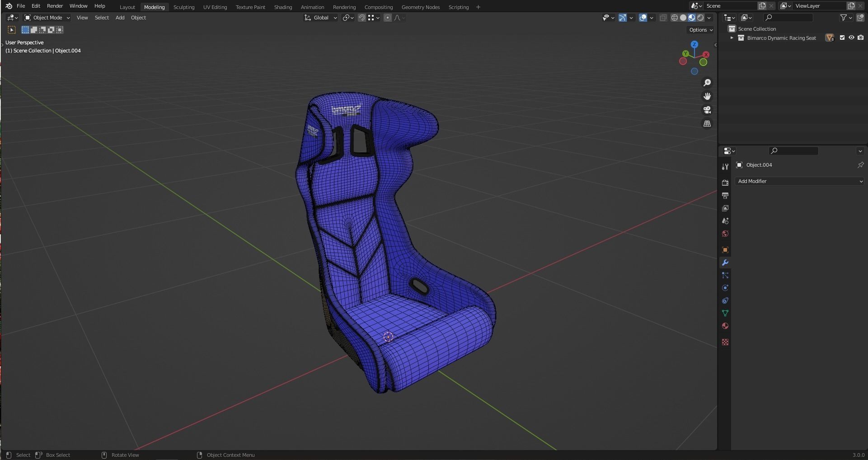
Task: Choose Extend existing selection mode icon
Action: pos(34,30)
